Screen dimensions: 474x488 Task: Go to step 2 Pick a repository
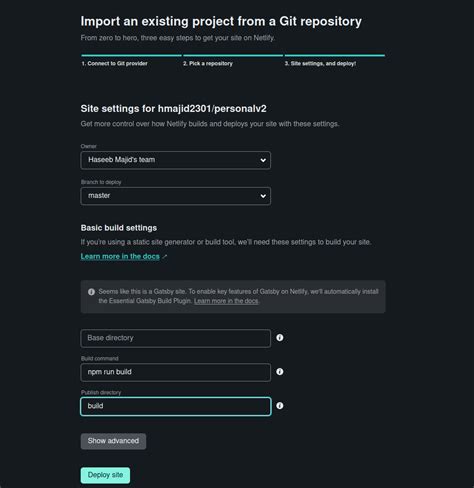pos(208,63)
